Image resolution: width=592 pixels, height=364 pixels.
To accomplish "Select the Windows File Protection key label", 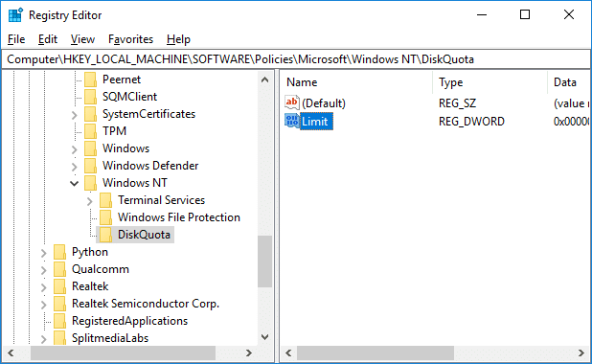I will click(179, 217).
